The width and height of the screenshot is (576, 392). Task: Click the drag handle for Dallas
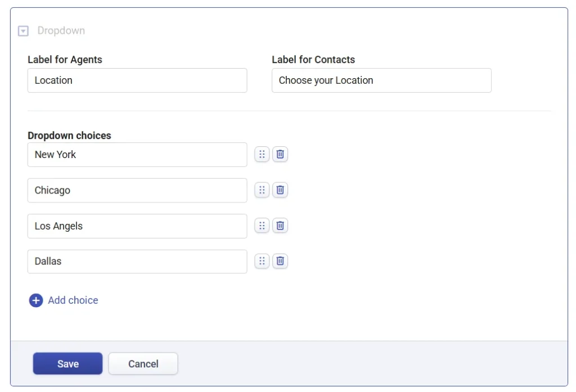262,261
